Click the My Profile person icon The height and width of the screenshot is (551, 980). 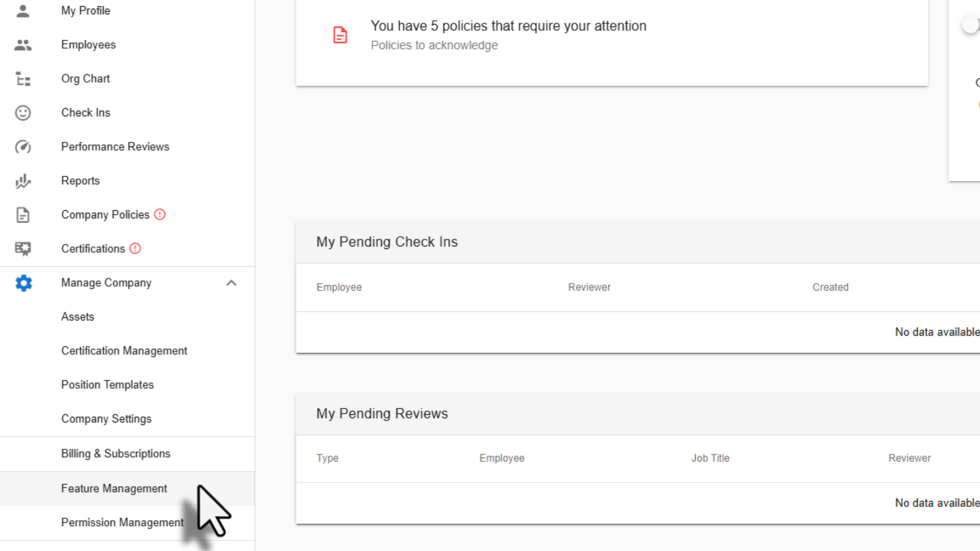(x=23, y=11)
